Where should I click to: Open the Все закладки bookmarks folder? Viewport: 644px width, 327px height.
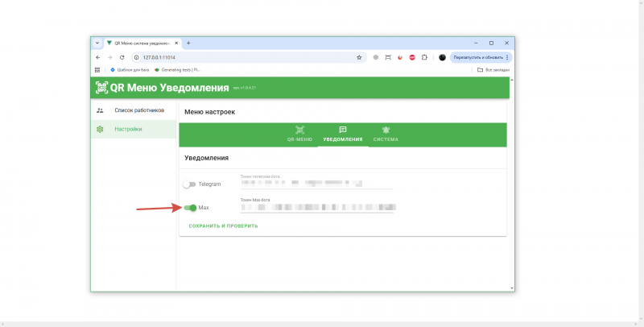pyautogui.click(x=493, y=70)
